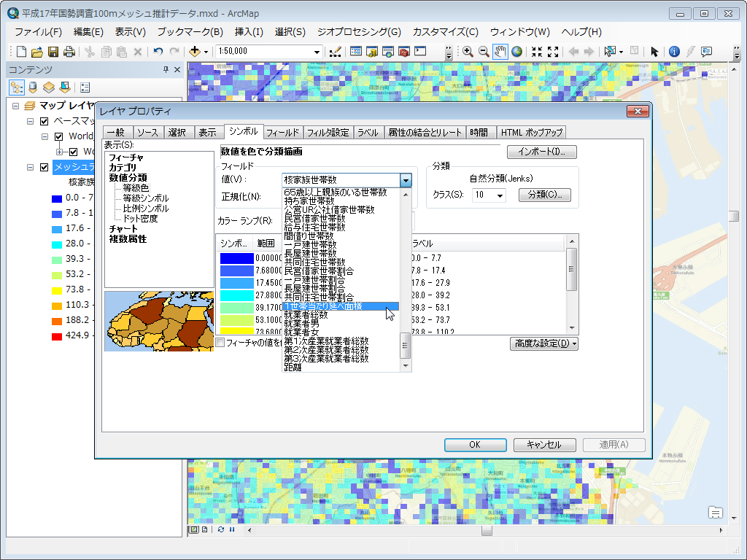Collapse the マップ レイヤ tree node
747x560 pixels.
pyautogui.click(x=16, y=106)
